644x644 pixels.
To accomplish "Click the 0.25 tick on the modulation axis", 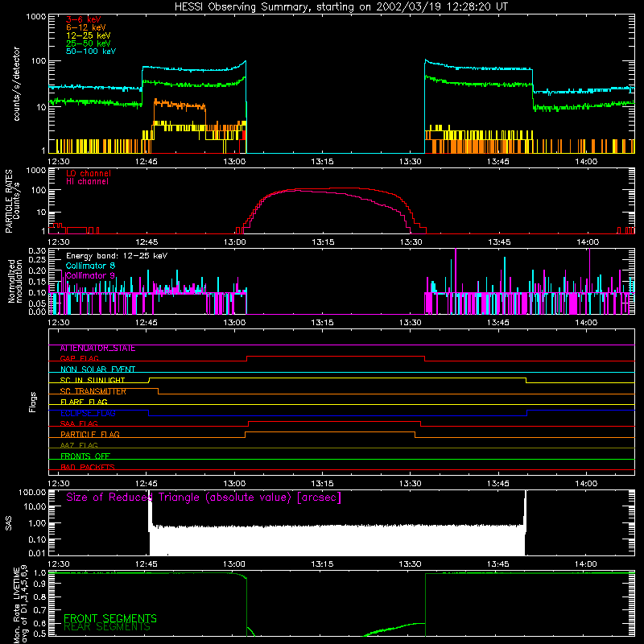I will 37,260.
